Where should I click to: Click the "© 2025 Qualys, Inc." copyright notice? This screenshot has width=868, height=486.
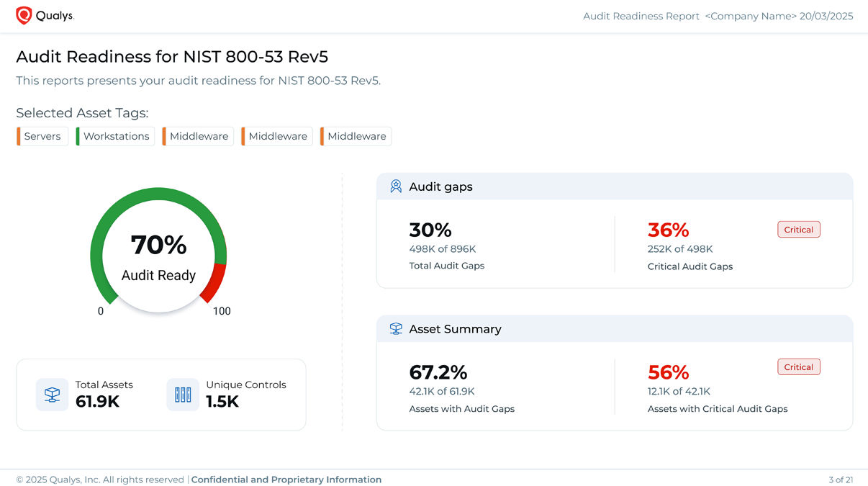100,480
